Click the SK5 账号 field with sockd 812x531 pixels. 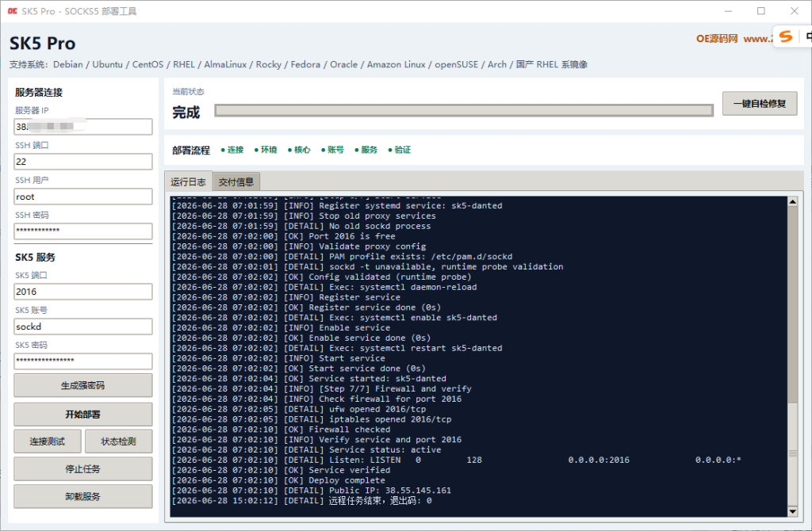pos(82,327)
